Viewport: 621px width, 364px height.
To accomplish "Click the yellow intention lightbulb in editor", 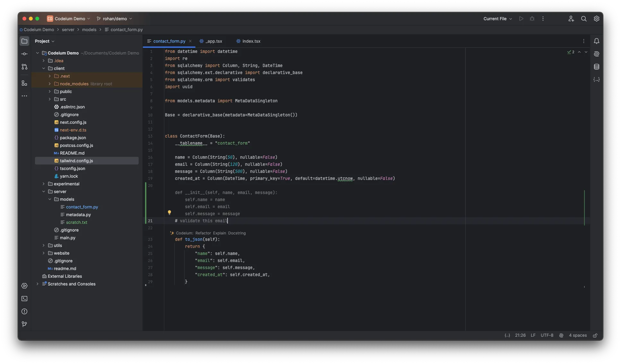I will (169, 212).
